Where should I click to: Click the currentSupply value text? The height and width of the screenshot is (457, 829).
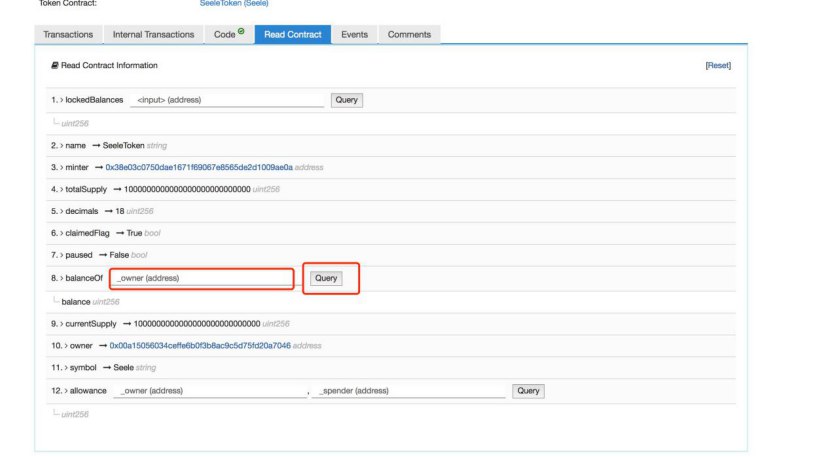pos(197,324)
